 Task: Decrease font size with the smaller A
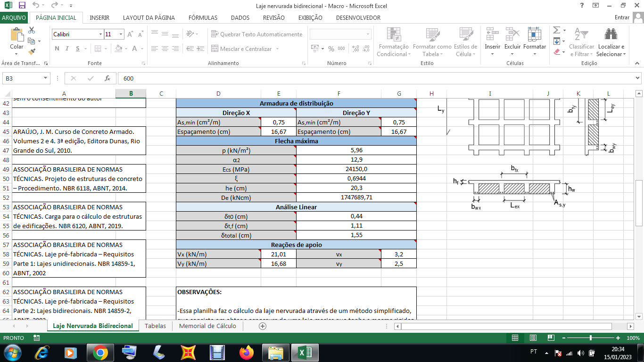click(140, 34)
